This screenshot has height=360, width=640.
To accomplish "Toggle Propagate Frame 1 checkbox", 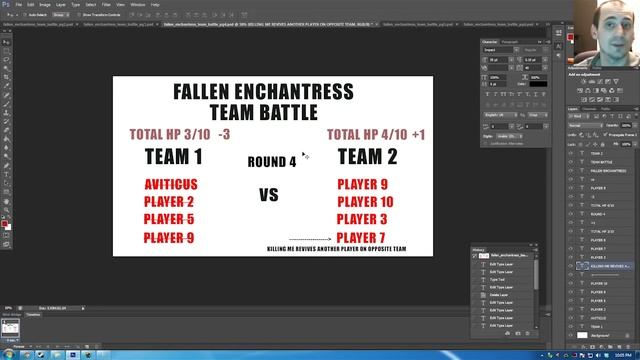I will [605, 135].
